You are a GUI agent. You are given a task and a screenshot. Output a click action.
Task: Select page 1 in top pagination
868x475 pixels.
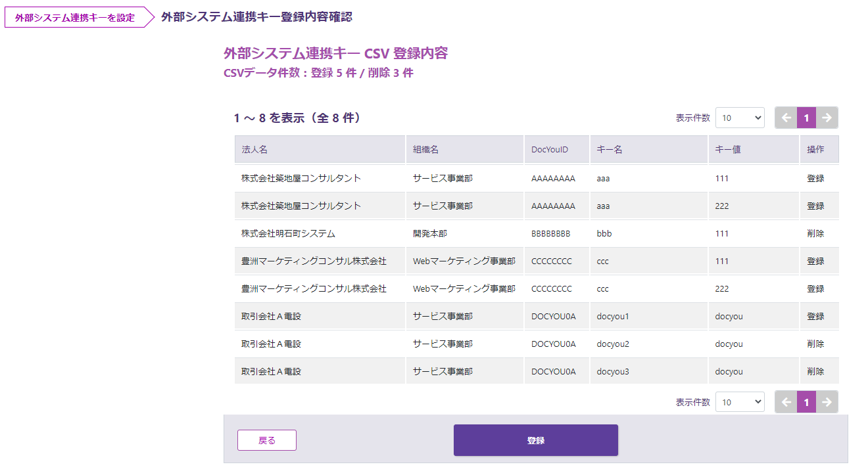tap(806, 118)
